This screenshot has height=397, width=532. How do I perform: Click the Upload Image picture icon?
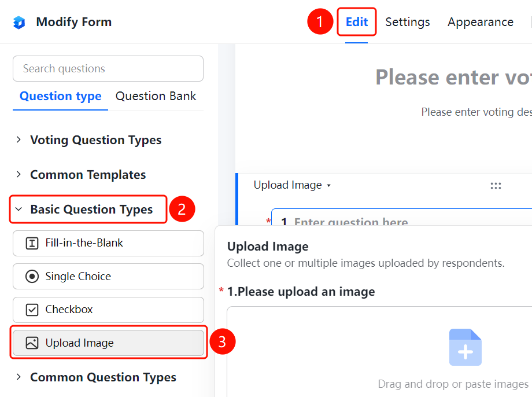tap(32, 343)
